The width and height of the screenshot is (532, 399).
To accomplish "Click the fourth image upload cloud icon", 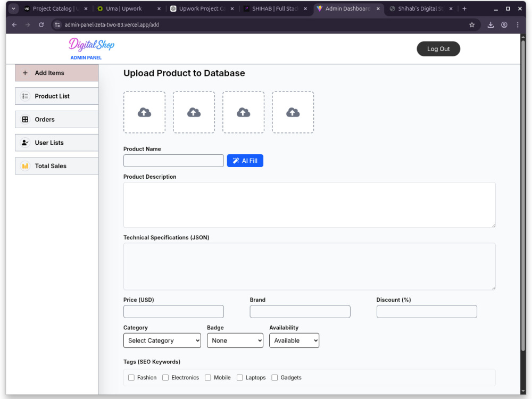I will [x=293, y=112].
